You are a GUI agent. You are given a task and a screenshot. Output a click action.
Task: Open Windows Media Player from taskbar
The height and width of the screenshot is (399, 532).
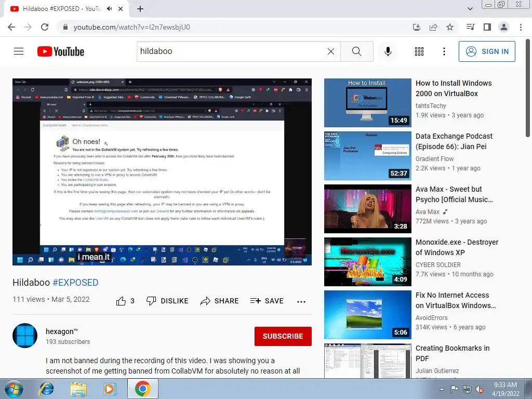(110, 389)
